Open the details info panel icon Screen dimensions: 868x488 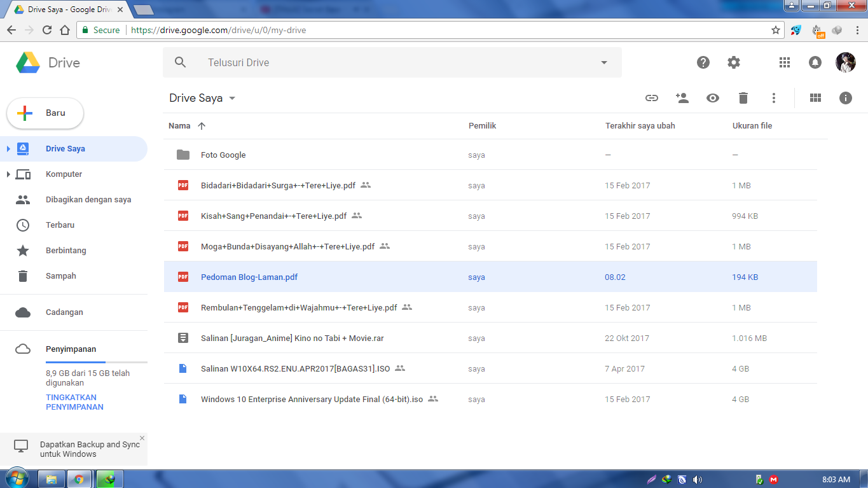click(x=845, y=98)
